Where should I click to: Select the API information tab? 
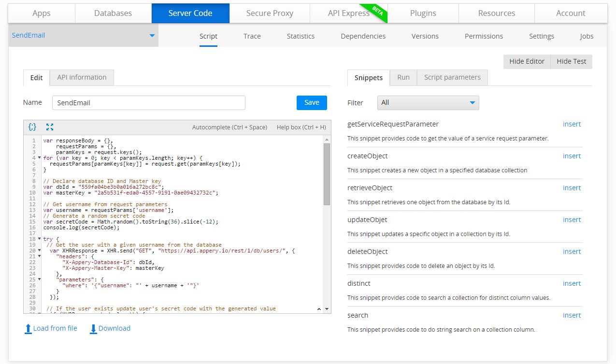tap(82, 77)
